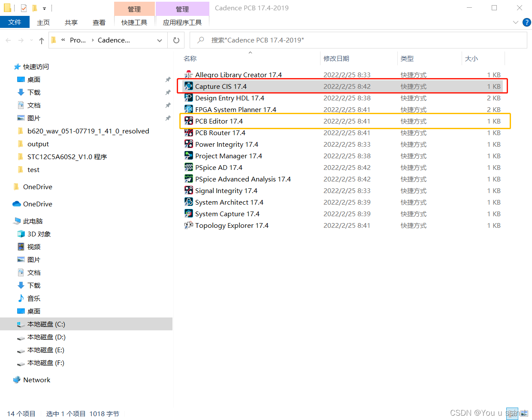This screenshot has width=532, height=420.
Task: Open the STC12C5A60S2_V1.0 程序 folder
Action: click(x=67, y=157)
